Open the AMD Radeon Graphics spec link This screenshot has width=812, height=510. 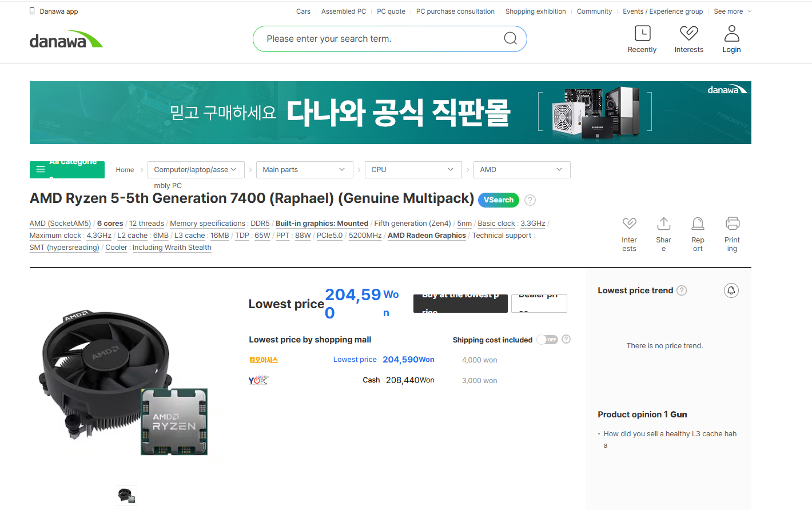coord(427,236)
